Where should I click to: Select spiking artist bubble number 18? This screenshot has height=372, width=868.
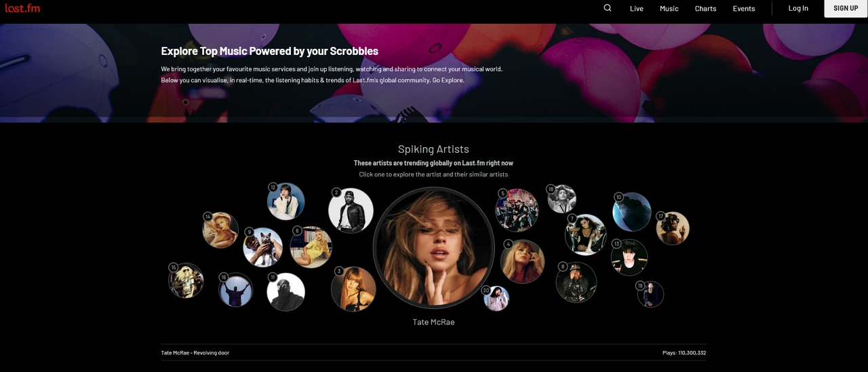(561, 199)
